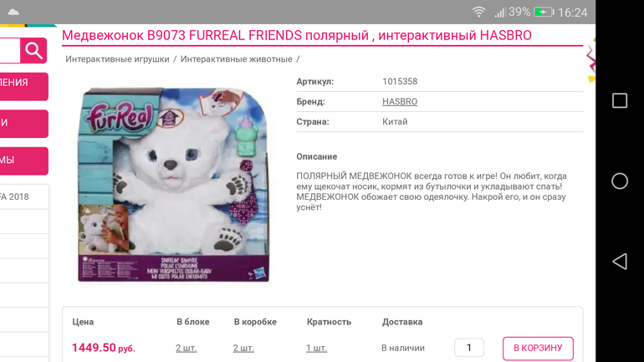Select the sidebar item ending in 2018

pos(23,196)
